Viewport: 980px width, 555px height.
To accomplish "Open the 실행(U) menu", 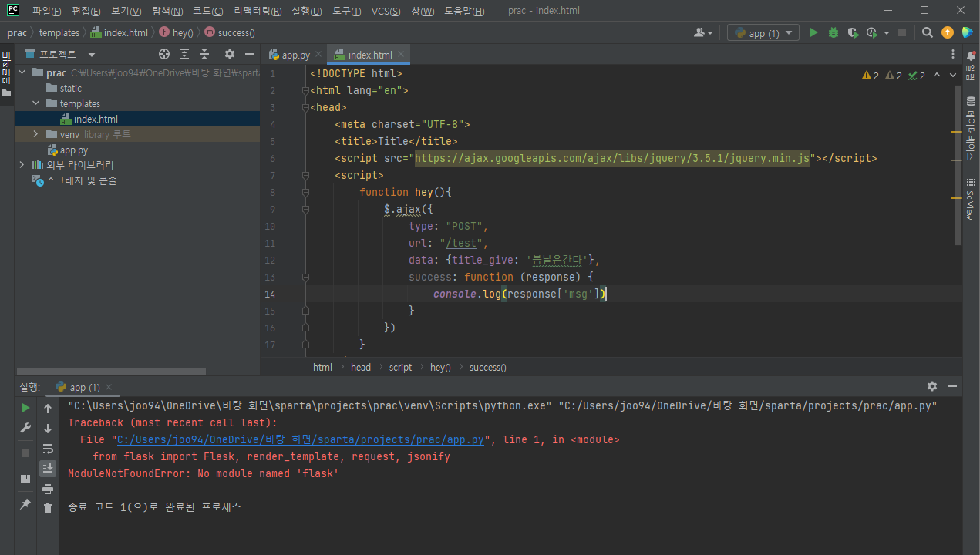I will point(307,11).
